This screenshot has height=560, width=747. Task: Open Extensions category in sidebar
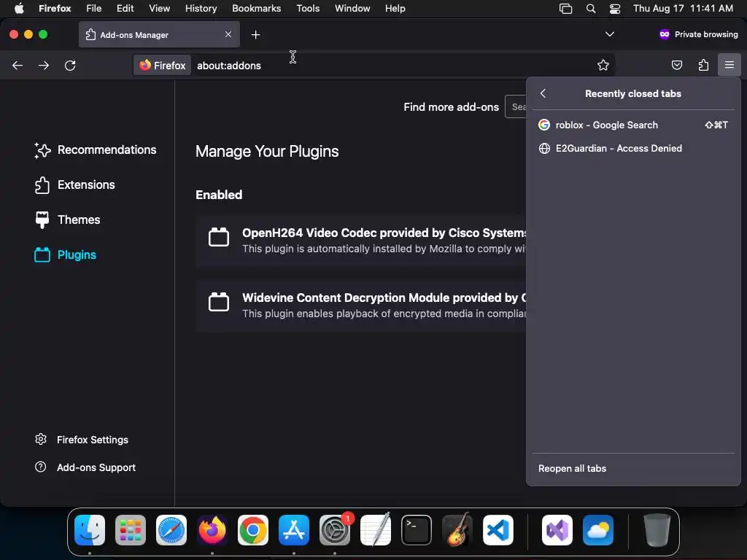(75, 184)
